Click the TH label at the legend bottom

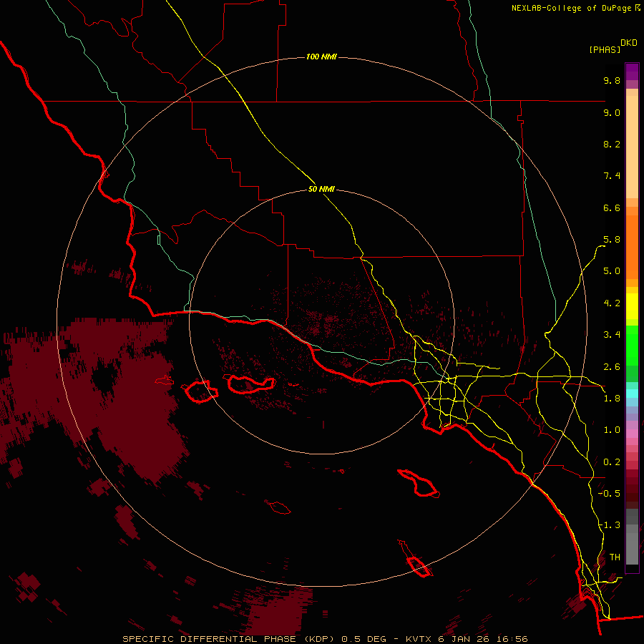615,557
